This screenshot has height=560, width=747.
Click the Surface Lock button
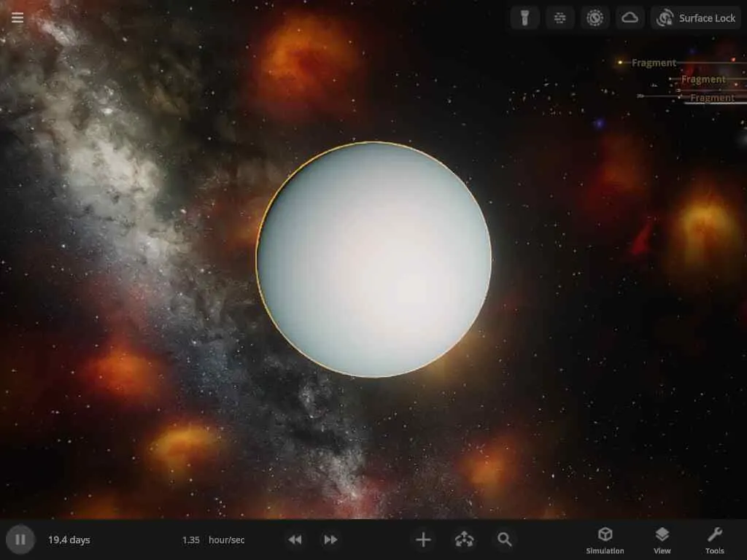pos(696,18)
